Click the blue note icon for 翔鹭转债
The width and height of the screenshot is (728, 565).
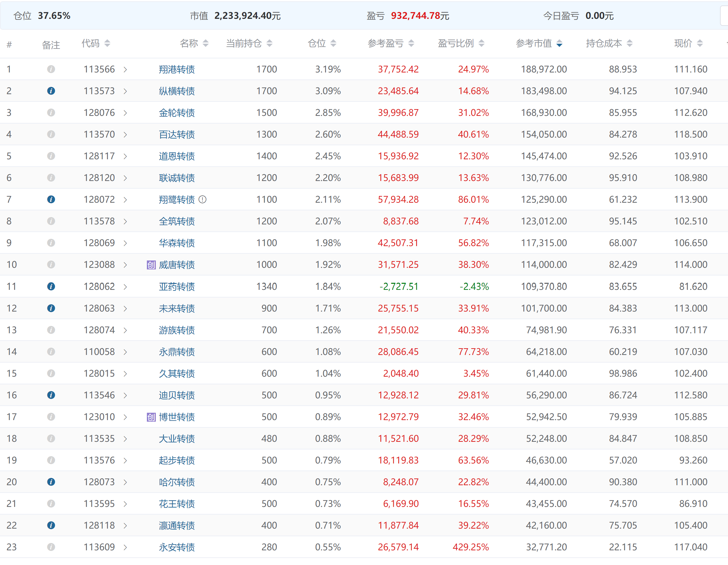click(x=51, y=199)
